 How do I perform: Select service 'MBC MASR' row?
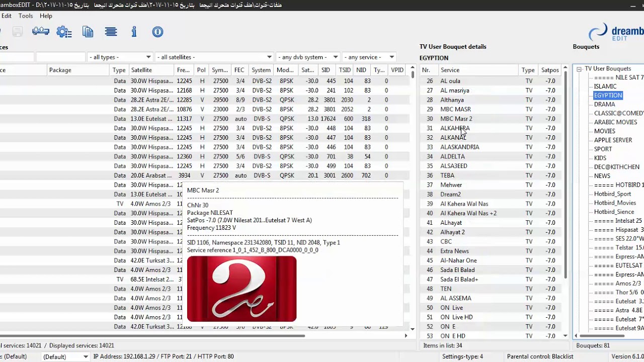pos(491,109)
